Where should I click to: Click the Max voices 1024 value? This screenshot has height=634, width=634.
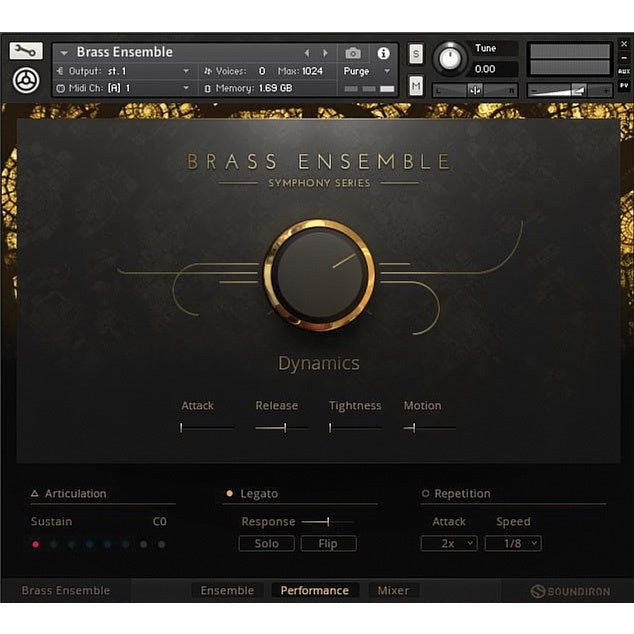click(312, 71)
